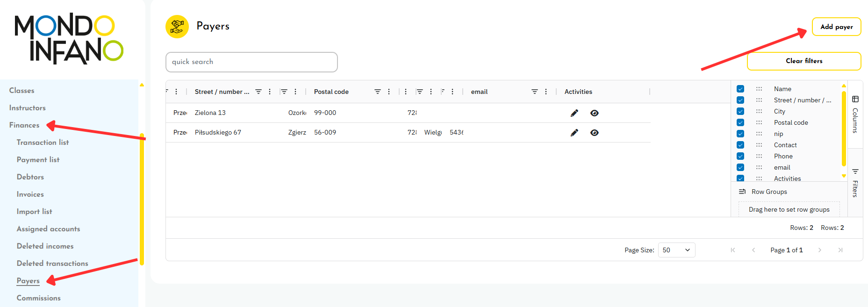Open the Page Size dropdown showing 50
Screen dimensions: 868x307
[676, 250]
